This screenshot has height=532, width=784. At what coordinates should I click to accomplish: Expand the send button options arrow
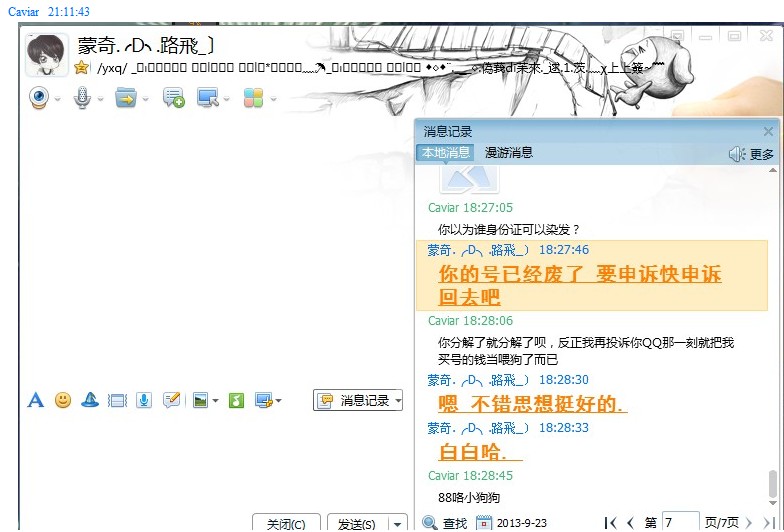(398, 524)
